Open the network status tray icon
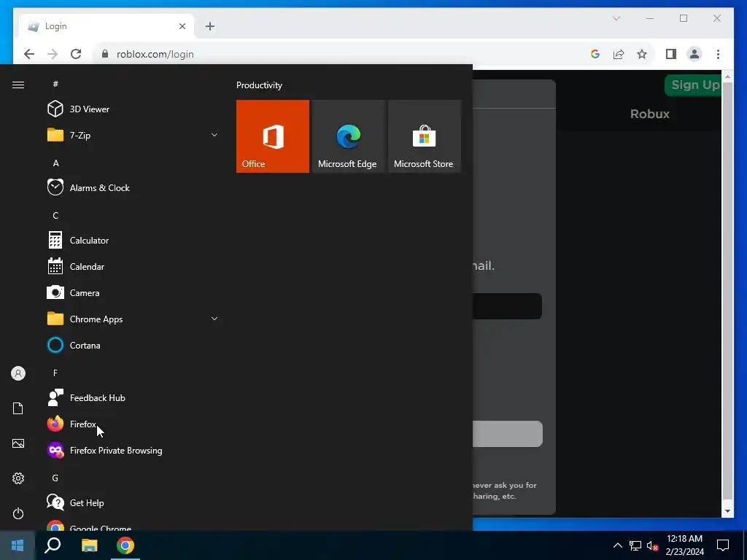Image resolution: width=747 pixels, height=560 pixels. (x=635, y=545)
